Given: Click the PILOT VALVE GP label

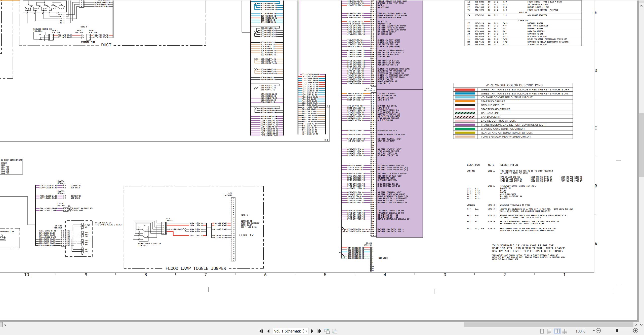Looking at the screenshot, I should pos(103,223).
